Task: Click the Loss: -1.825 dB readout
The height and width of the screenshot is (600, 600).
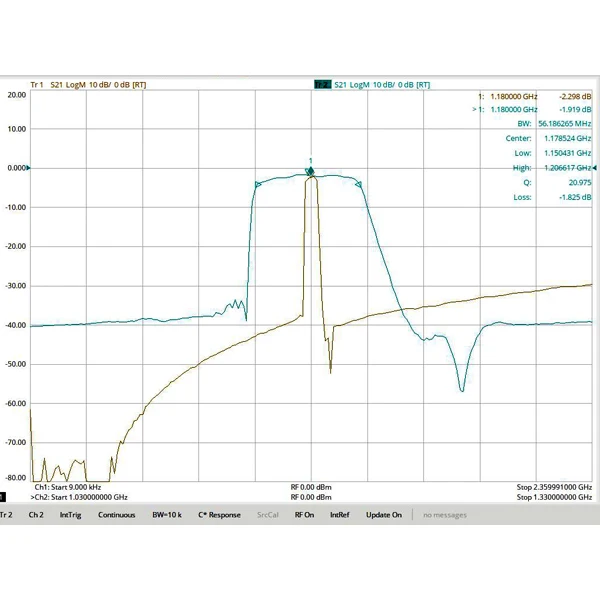Action: tap(552, 197)
